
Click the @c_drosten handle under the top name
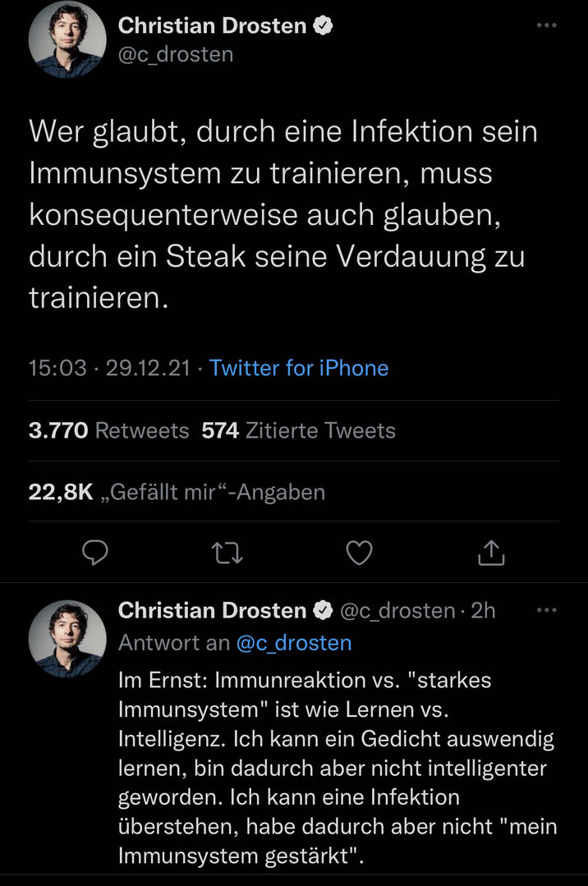click(x=176, y=54)
